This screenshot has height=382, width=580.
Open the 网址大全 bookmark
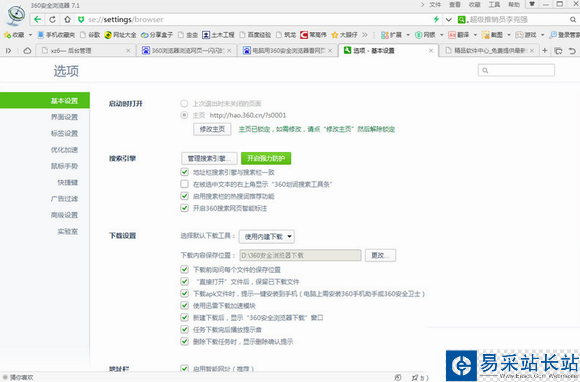pos(120,35)
